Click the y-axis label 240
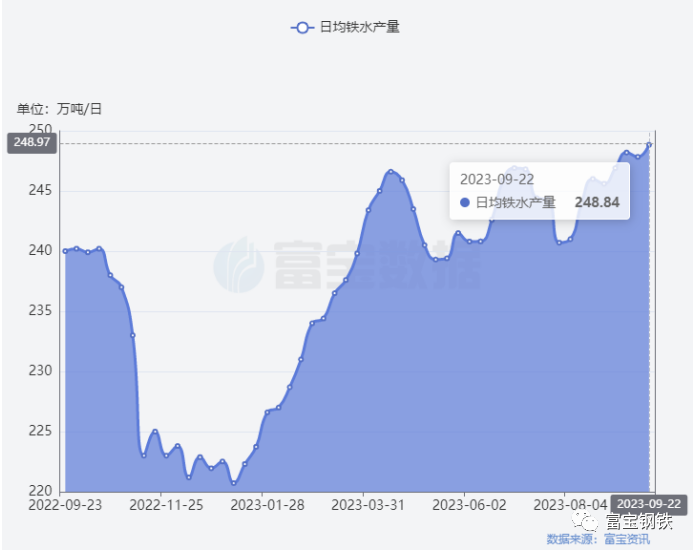The height and width of the screenshot is (552, 695). point(40,251)
